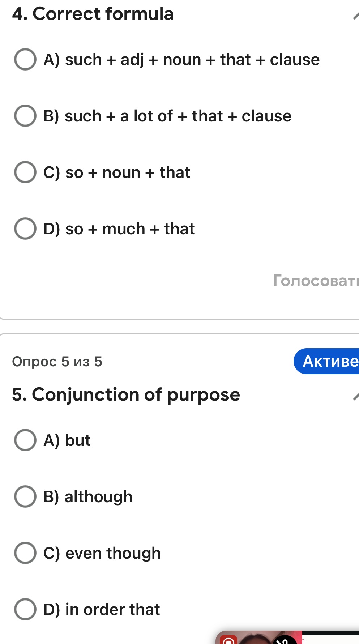Viewport: 359px width, 644px height.
Task: Select answer B 'such + a lot of + that + clause'
Action: 25,116
